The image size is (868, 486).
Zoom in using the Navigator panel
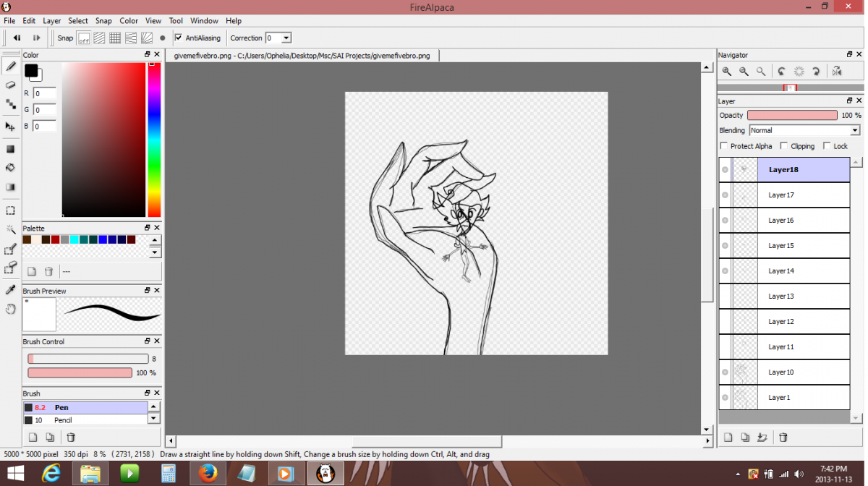[726, 72]
